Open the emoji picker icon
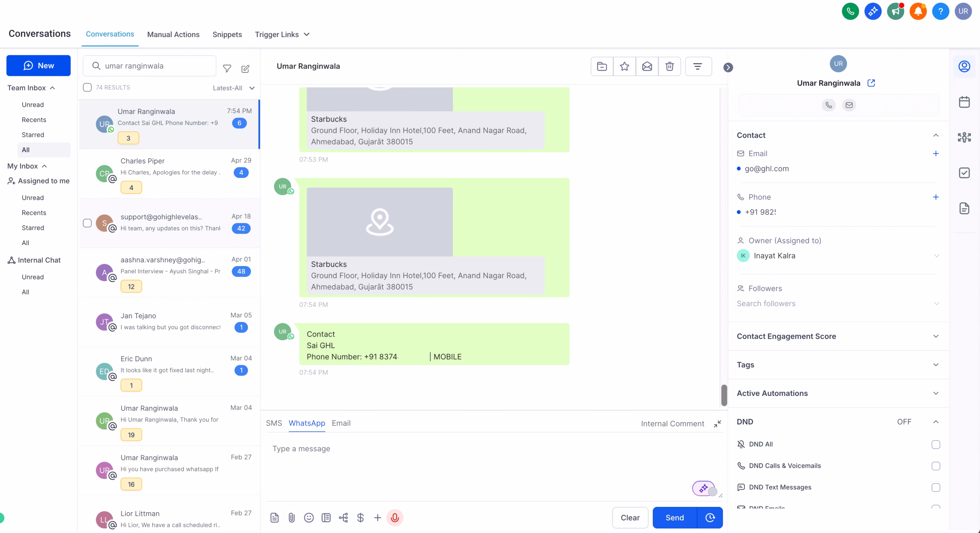 click(x=309, y=518)
